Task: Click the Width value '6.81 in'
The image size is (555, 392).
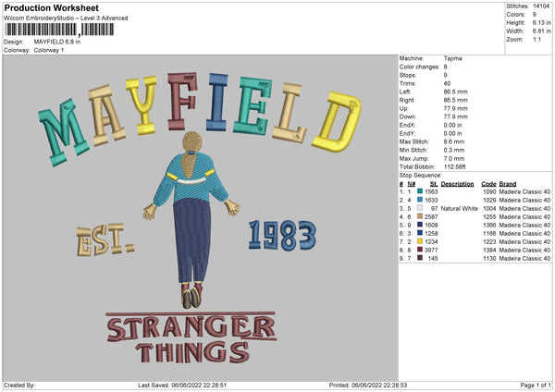Action: coord(542,31)
